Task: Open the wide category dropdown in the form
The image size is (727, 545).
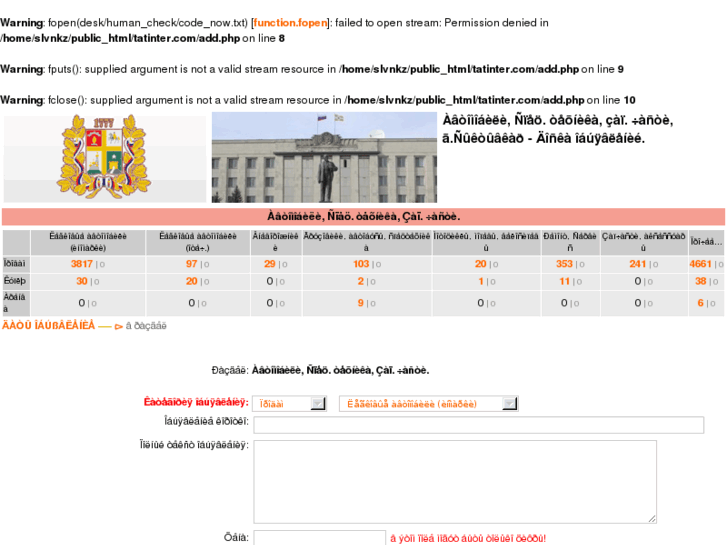Action: (x=429, y=404)
